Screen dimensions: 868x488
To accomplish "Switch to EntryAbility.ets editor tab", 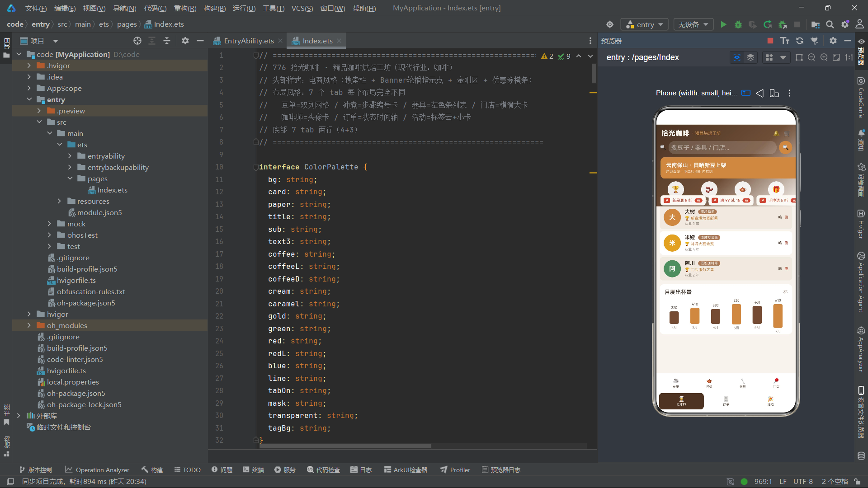I will pos(248,41).
